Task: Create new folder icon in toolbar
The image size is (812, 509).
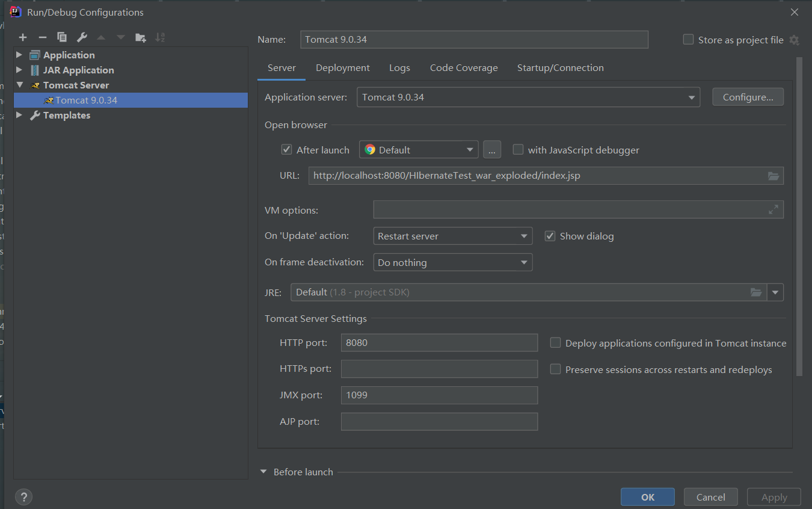Action: [141, 37]
